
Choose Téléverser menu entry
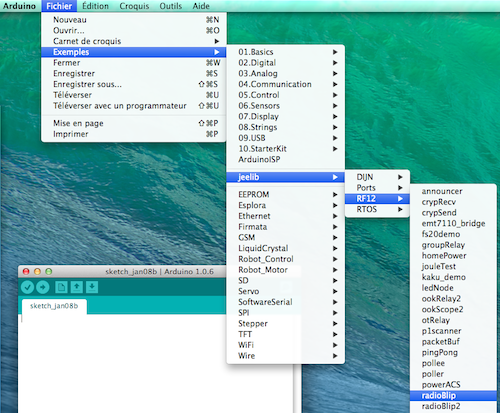pyautogui.click(x=134, y=95)
